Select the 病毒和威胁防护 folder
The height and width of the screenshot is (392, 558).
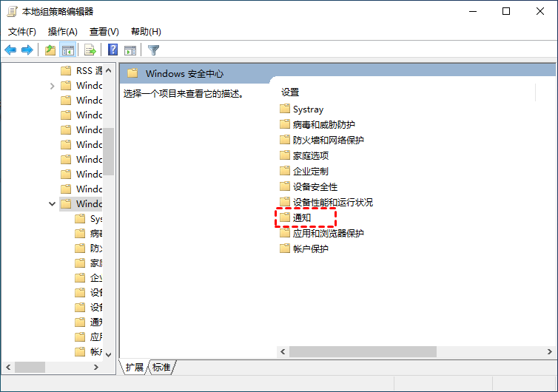[x=317, y=124]
